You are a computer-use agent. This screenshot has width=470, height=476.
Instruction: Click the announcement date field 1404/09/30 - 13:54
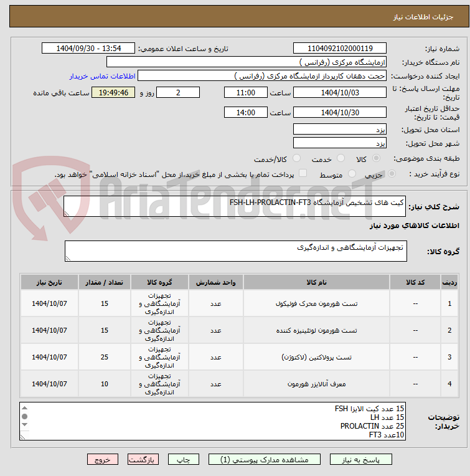point(88,48)
